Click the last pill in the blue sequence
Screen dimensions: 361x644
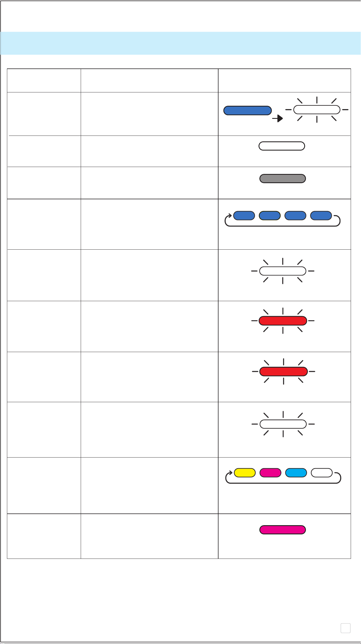(x=321, y=216)
